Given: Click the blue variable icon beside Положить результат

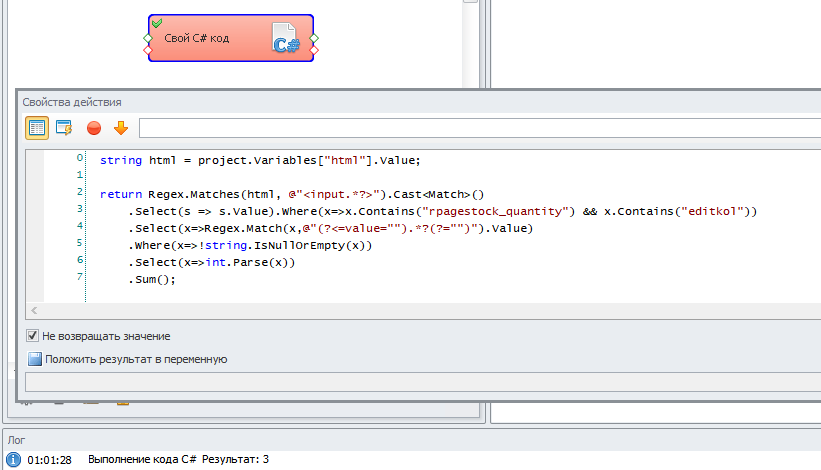Looking at the screenshot, I should [x=35, y=359].
